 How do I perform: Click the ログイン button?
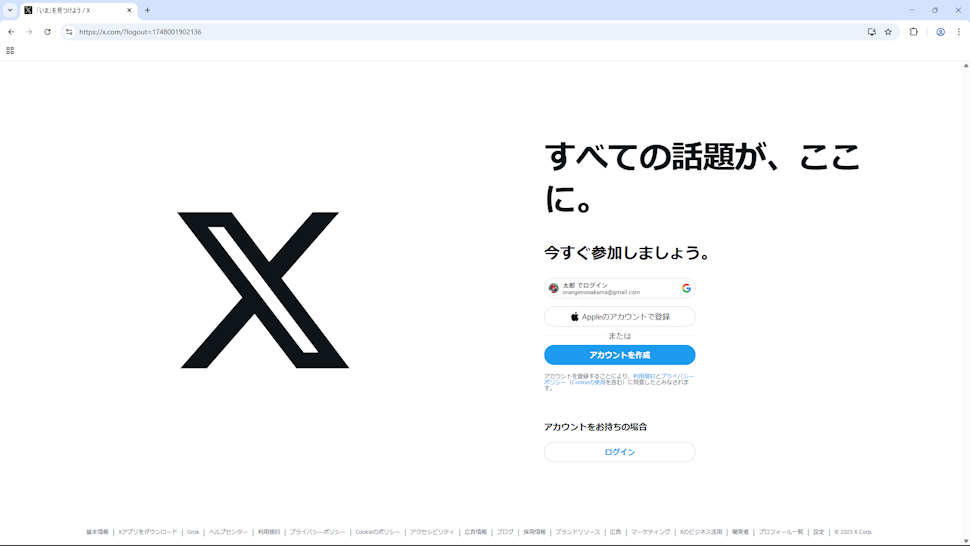(x=619, y=452)
